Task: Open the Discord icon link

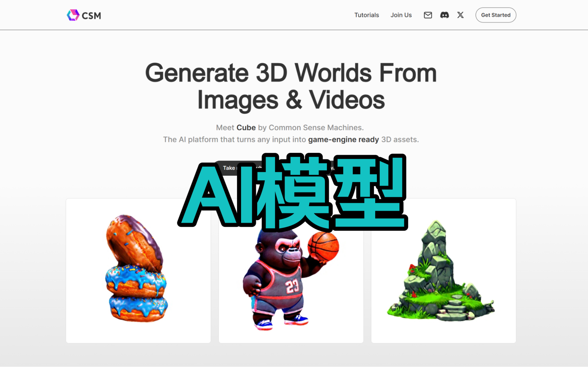Action: click(444, 15)
